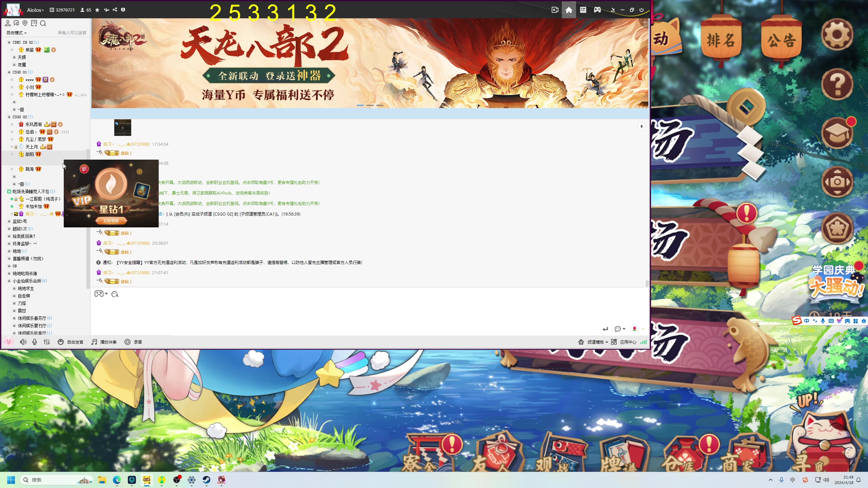Collapse the 吃饭洗澡睡觉人不在 channel
Image resolution: width=868 pixels, height=488 pixels.
(9, 191)
